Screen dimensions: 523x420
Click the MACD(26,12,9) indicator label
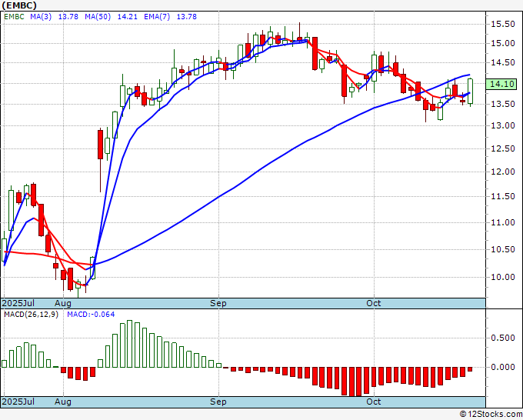click(x=31, y=315)
